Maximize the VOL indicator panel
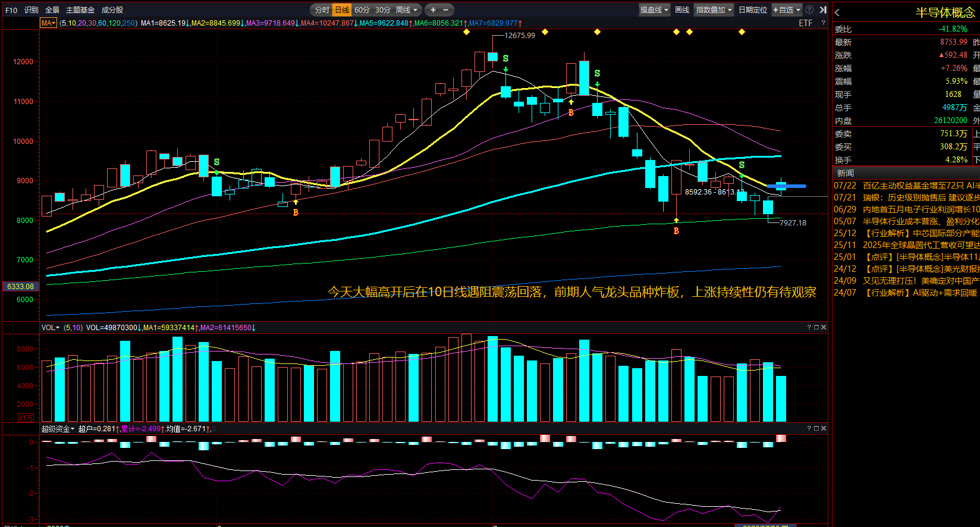This screenshot has height=527, width=980. click(816, 327)
